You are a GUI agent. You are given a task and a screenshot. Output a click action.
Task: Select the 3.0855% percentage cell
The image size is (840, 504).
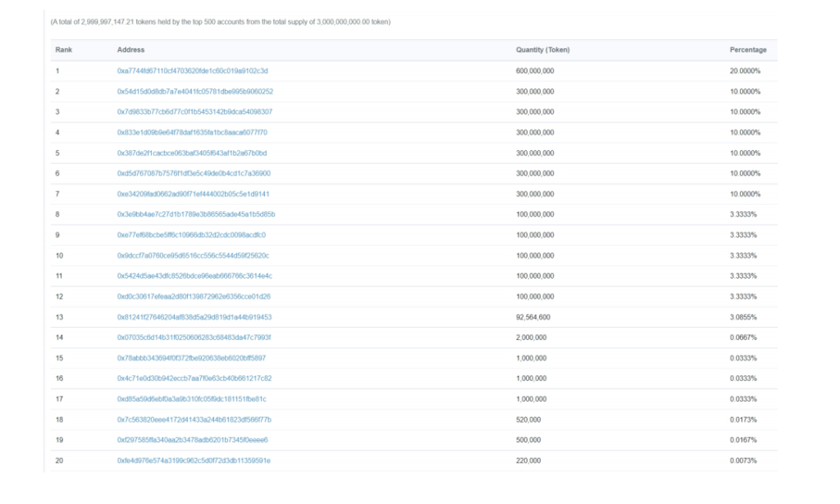tap(743, 317)
